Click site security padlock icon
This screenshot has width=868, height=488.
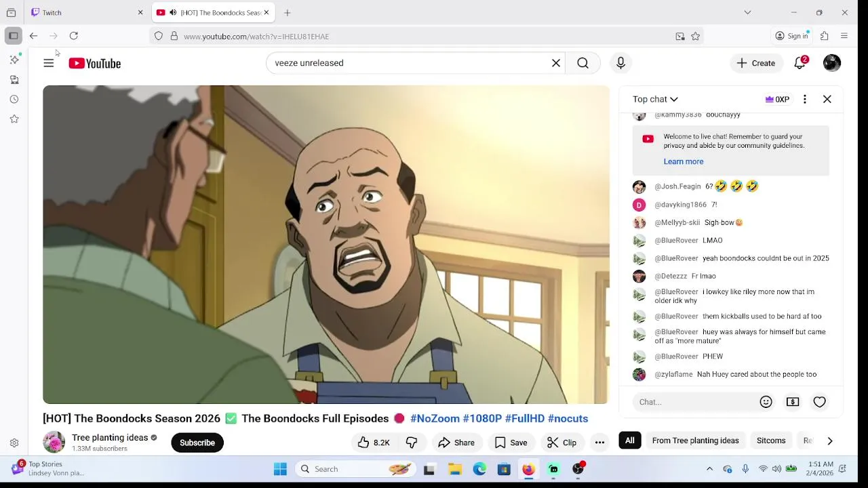pyautogui.click(x=174, y=36)
